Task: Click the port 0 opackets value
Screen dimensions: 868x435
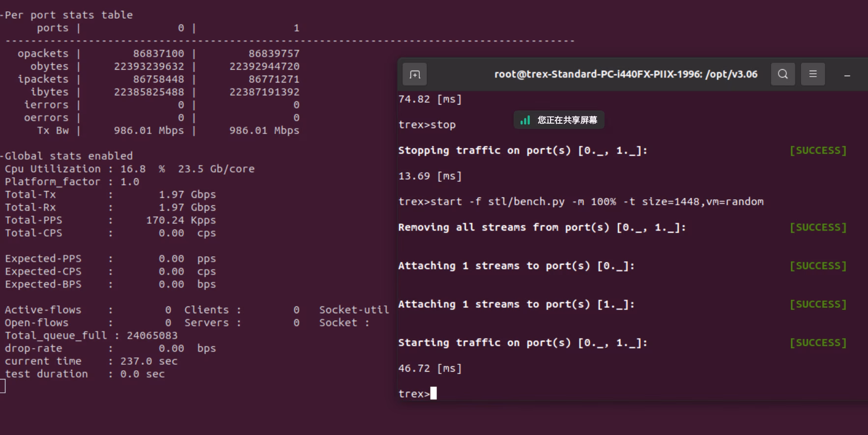Action: coord(158,54)
